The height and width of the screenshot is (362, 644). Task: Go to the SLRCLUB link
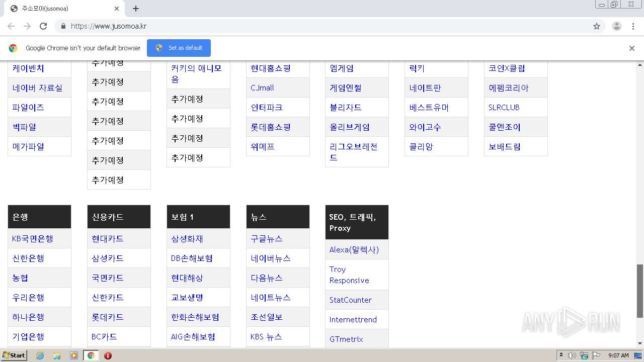(x=504, y=108)
